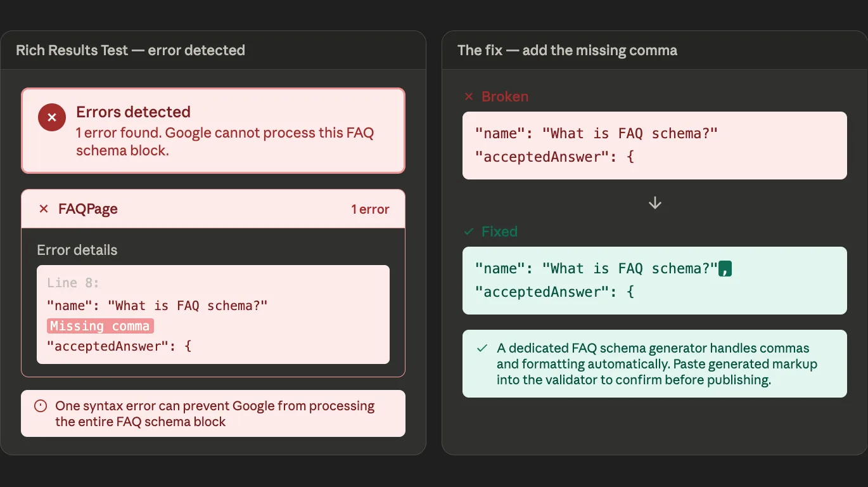868x487 pixels.
Task: Click 'The fix — add the missing comma' title
Action: click(568, 50)
